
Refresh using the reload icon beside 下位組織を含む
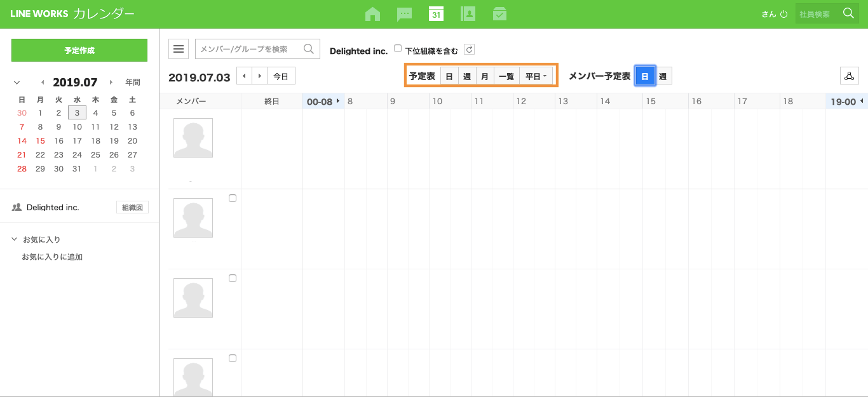click(469, 50)
